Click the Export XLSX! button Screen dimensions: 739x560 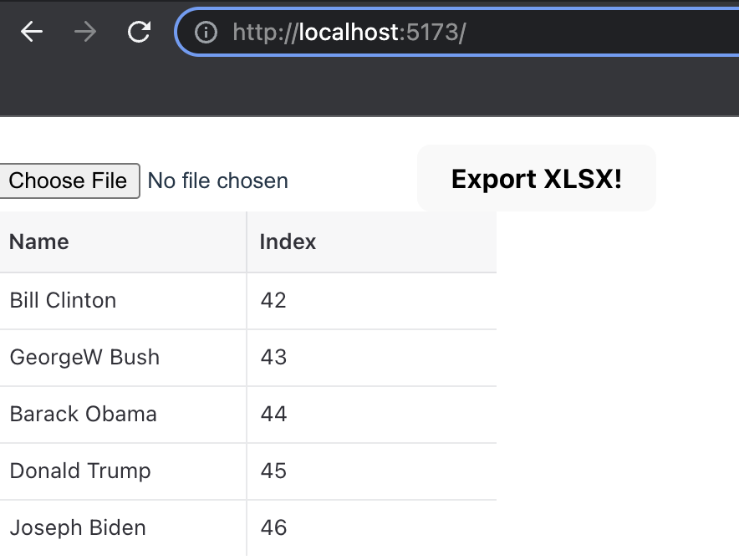pos(536,179)
